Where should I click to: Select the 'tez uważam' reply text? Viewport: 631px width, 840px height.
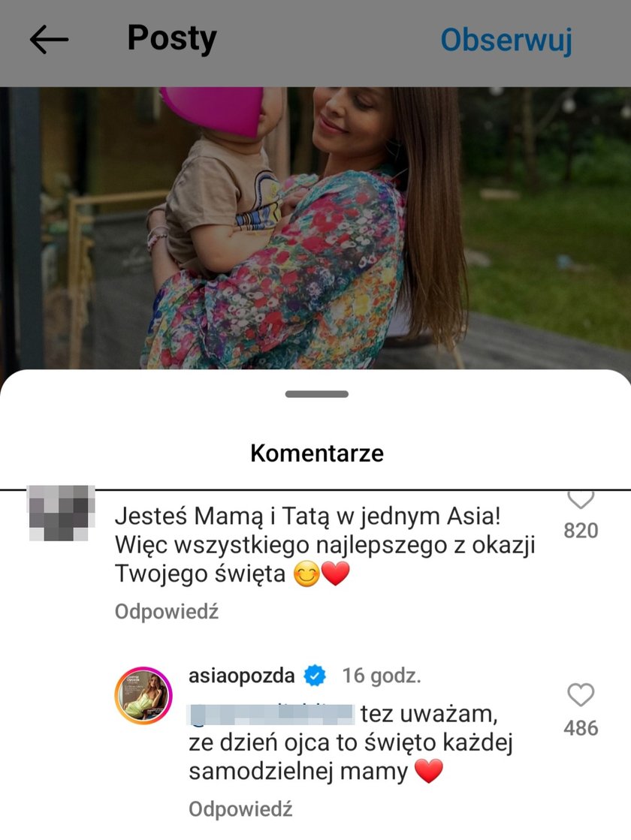pyautogui.click(x=429, y=715)
